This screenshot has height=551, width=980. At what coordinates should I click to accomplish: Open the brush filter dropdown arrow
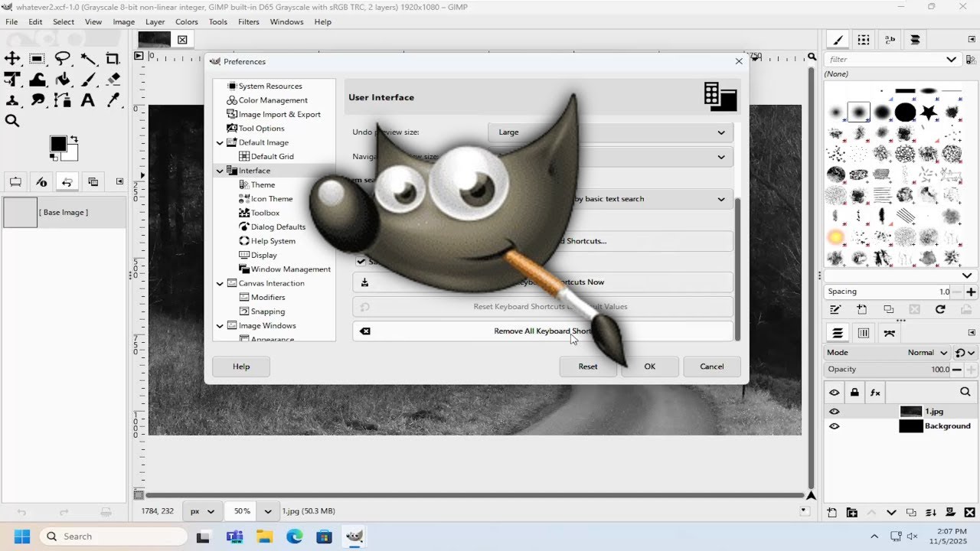(x=951, y=59)
